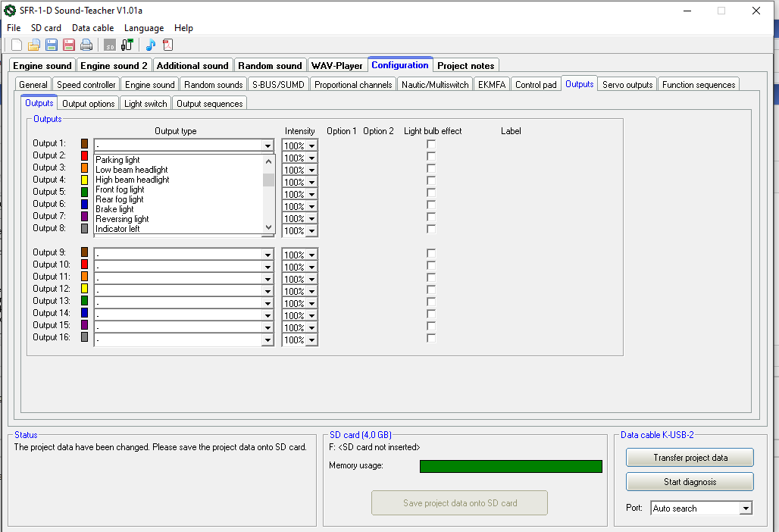The width and height of the screenshot is (779, 532).
Task: Click the SD card toolbar icon
Action: point(110,45)
